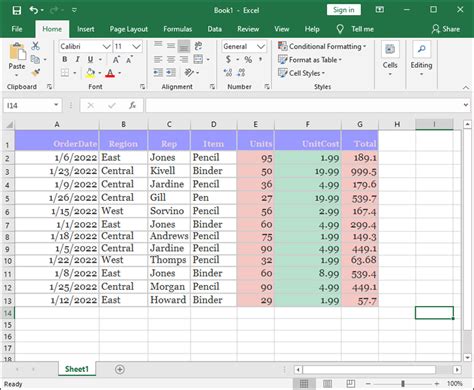The height and width of the screenshot is (390, 474).
Task: Save the workbook with the disk icon
Action: click(x=17, y=10)
